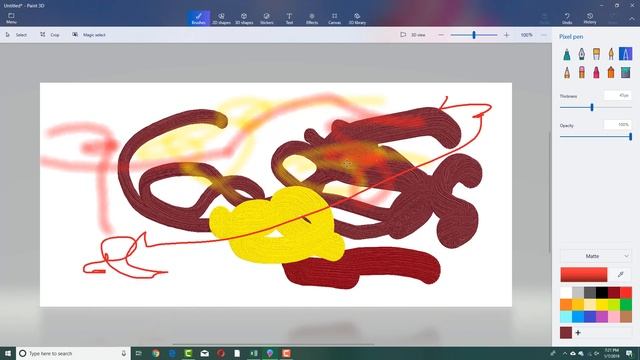Select the Pixel pen brush
The width and height of the screenshot is (640, 360).
pyautogui.click(x=625, y=54)
